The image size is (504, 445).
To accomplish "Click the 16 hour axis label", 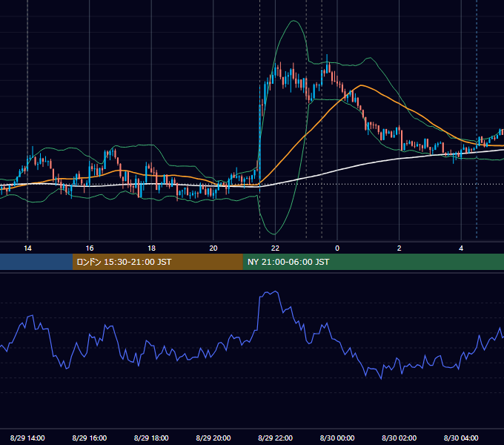I will [x=90, y=248].
